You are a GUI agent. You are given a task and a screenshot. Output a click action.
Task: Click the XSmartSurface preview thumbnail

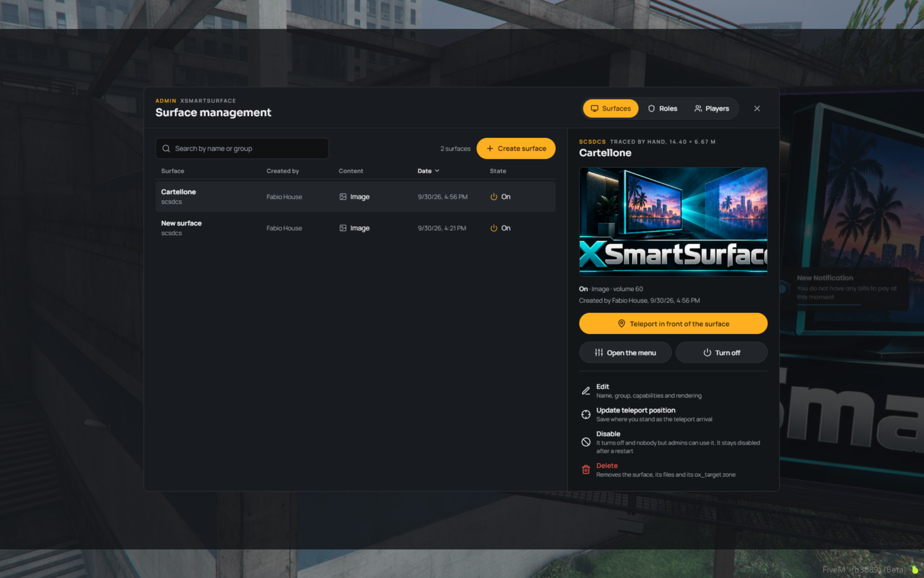tap(673, 222)
